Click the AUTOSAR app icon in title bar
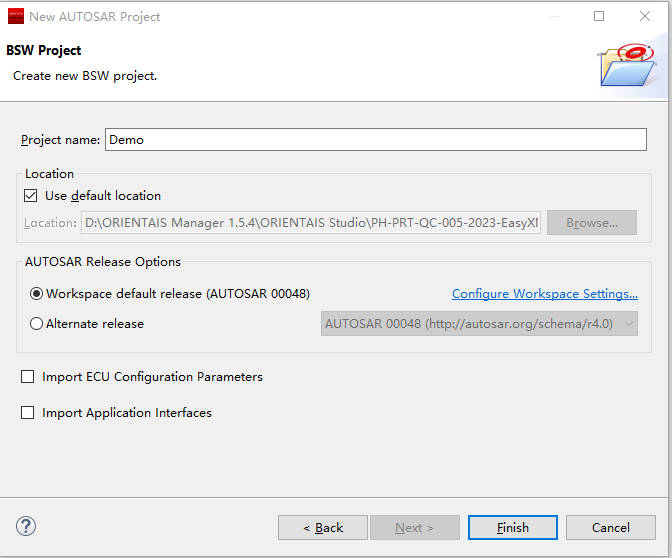Screen dimensions: 672x558 15,16
